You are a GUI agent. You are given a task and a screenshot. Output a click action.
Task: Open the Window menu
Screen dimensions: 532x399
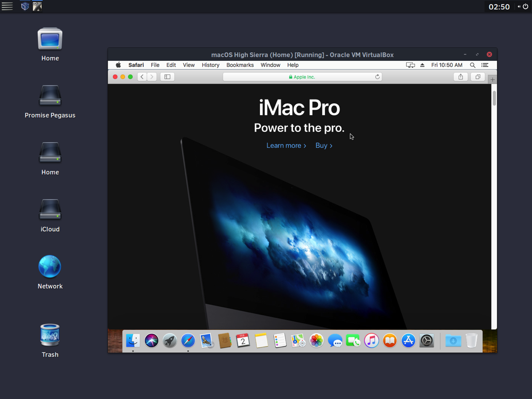click(270, 65)
